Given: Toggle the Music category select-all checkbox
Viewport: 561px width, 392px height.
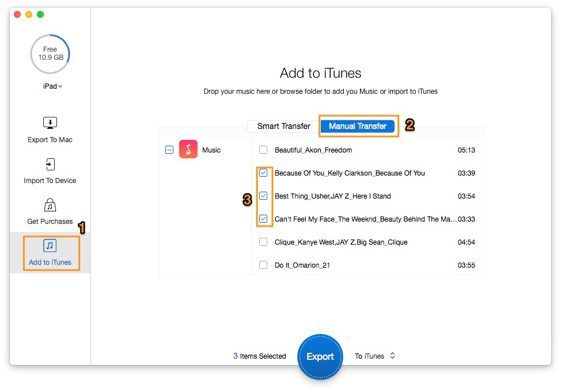Looking at the screenshot, I should (x=169, y=150).
